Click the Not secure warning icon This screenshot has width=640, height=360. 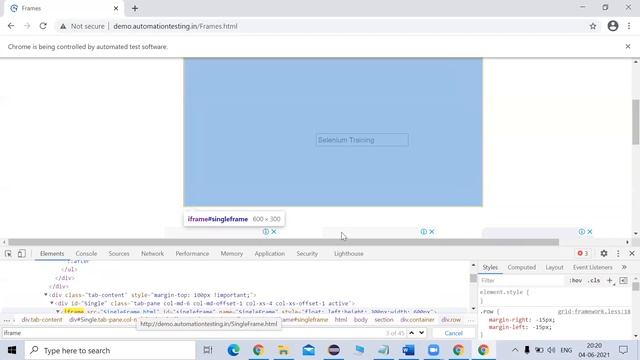(63, 26)
